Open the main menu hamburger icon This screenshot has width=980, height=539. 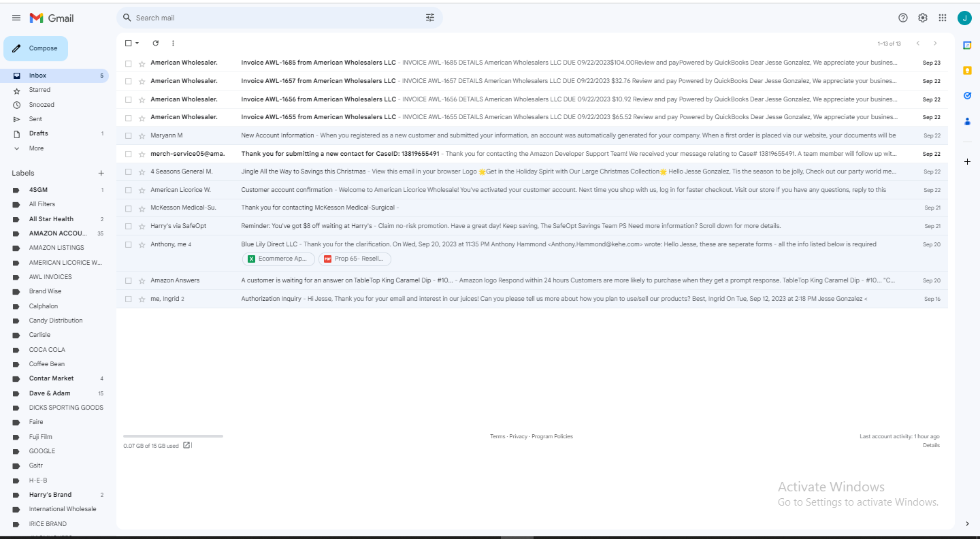click(x=16, y=18)
